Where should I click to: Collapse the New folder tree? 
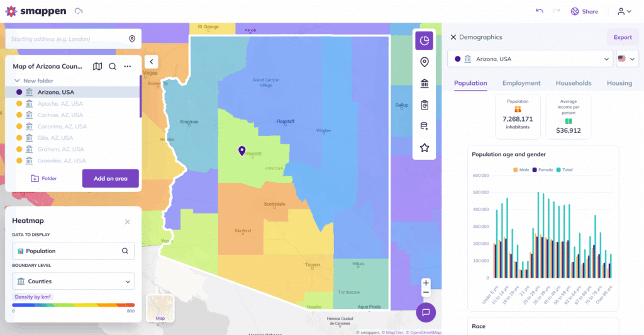[x=18, y=81]
